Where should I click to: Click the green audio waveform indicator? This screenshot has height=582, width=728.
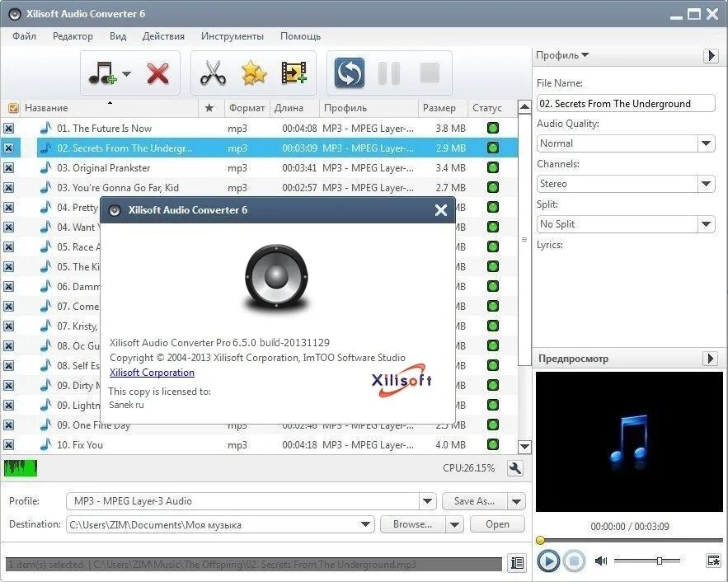point(21,468)
